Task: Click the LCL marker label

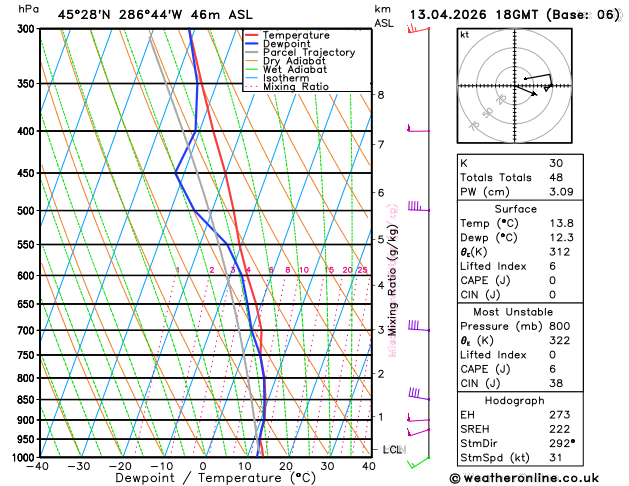Action: pos(394,450)
